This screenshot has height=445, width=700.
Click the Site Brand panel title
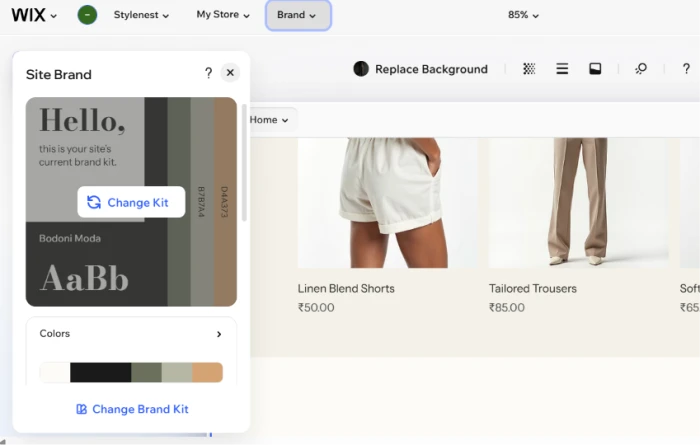point(58,75)
